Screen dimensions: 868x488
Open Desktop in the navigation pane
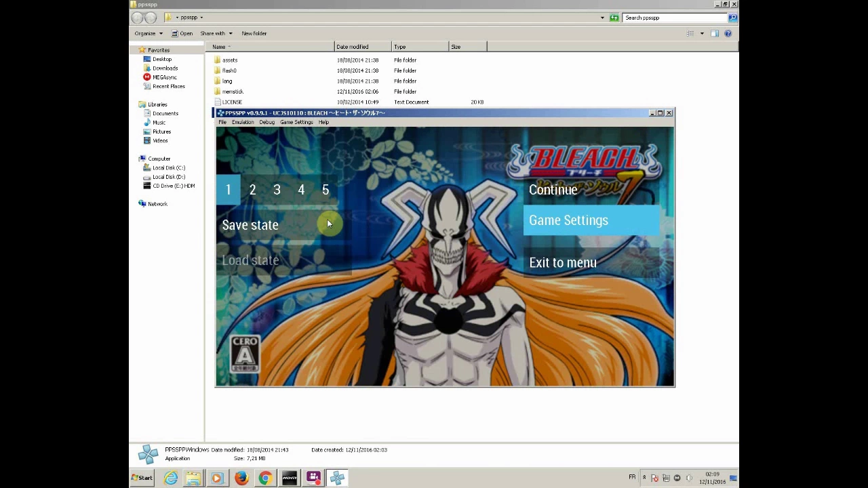(161, 59)
